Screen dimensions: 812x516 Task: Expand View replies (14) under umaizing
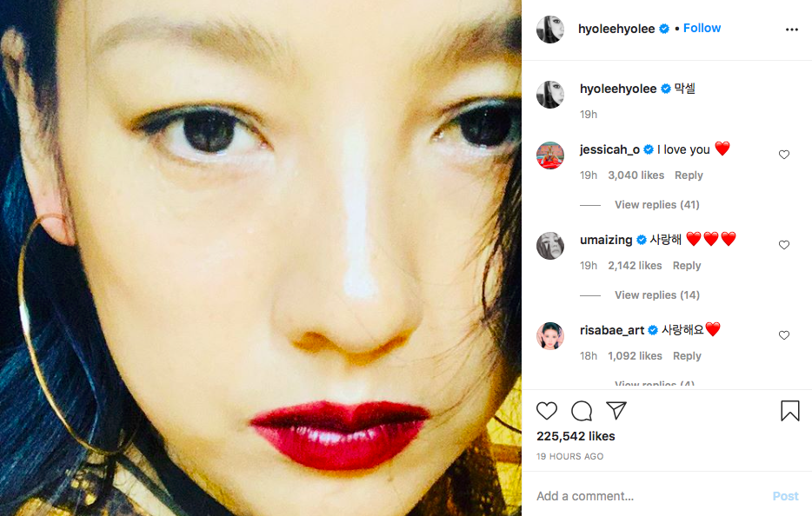point(656,295)
